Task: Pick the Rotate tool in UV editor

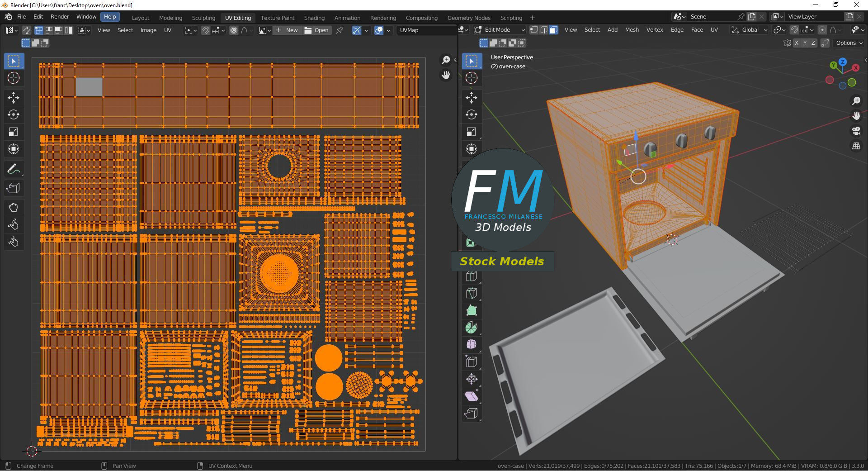Action: tap(14, 115)
